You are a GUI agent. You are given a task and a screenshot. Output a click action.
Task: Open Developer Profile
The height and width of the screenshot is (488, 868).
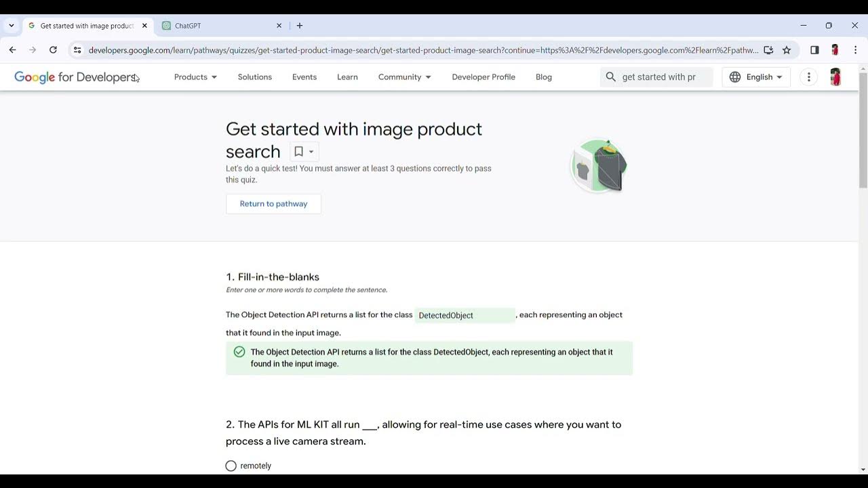484,77
